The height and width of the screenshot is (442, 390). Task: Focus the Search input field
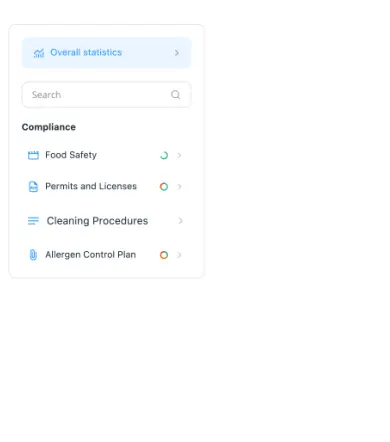pyautogui.click(x=106, y=95)
